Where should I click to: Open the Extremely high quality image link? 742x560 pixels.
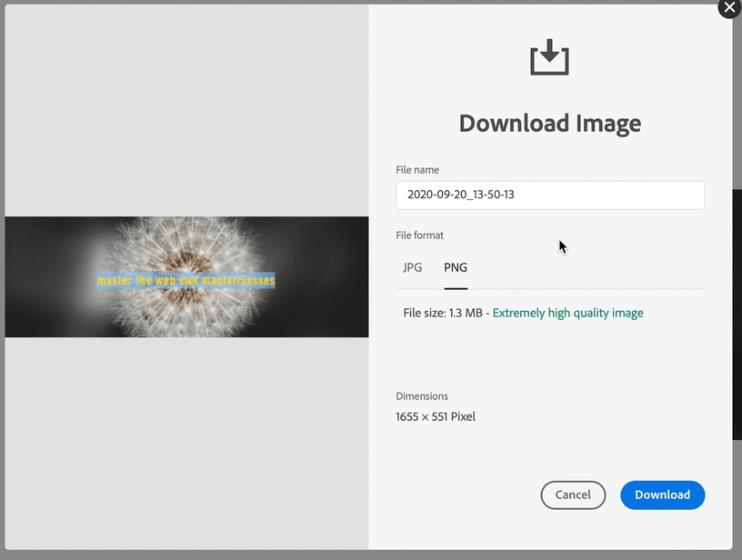click(567, 312)
